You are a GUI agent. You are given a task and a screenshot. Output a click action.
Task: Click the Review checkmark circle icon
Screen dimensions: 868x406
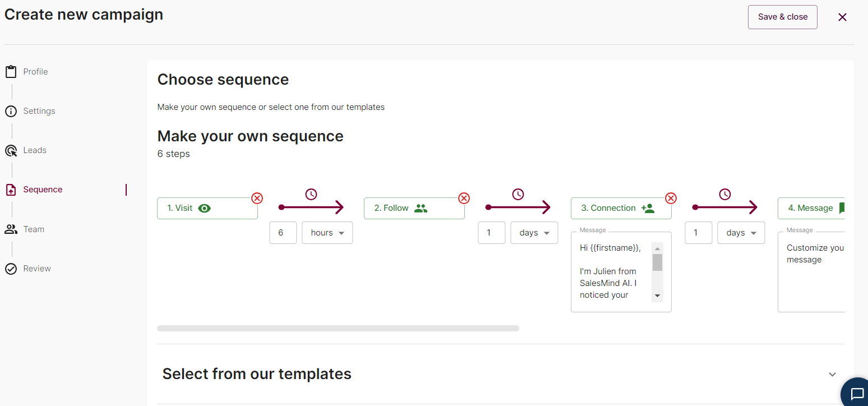pyautogui.click(x=11, y=269)
